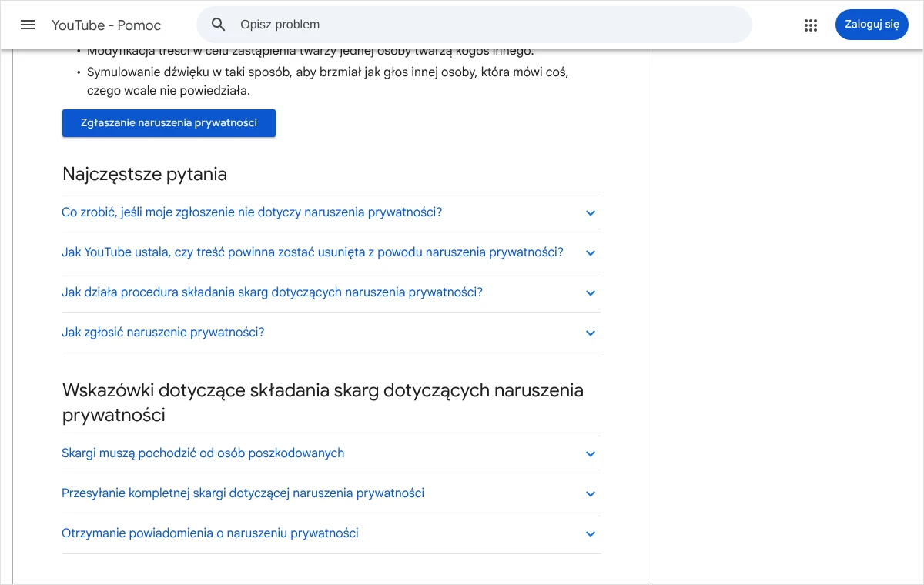Expand chevron beside Otrzymanie powiadomienia
924x585 pixels.
[x=591, y=534]
